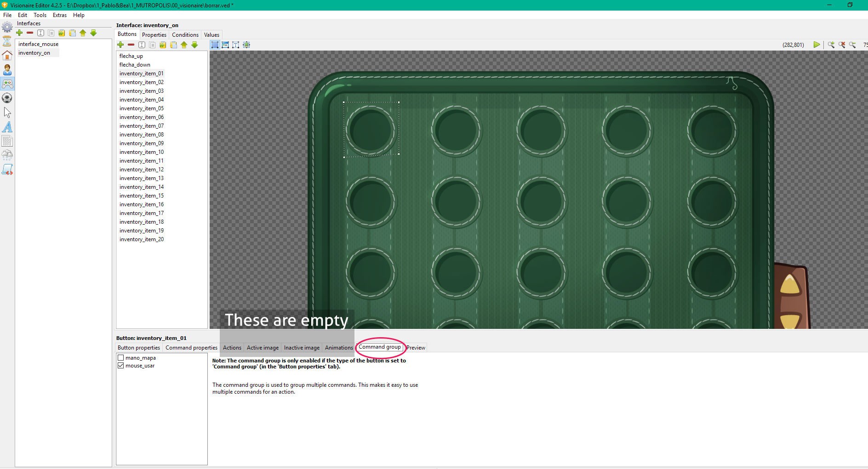
Task: Open the Characters section (person icon)
Action: [x=7, y=70]
